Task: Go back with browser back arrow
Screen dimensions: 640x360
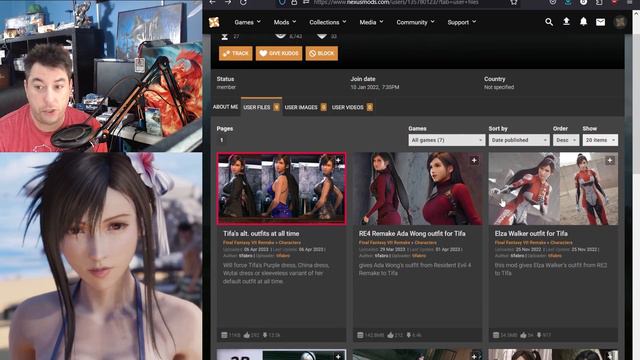Action: (x=212, y=2)
